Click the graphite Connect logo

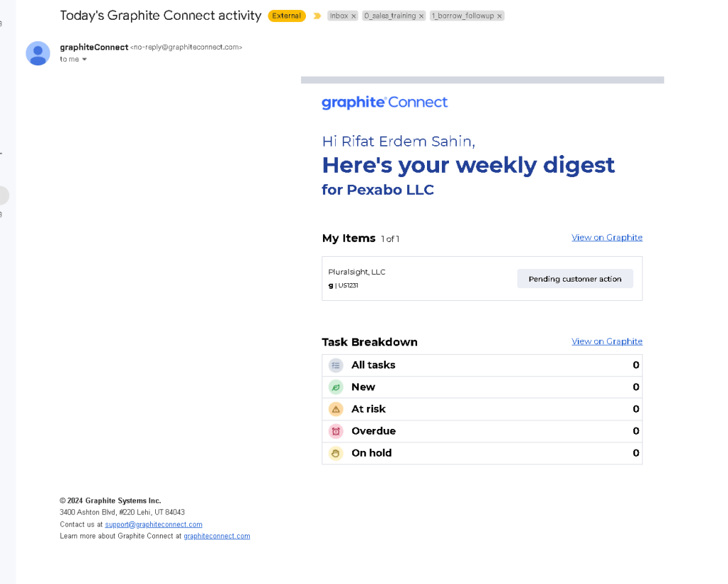pos(384,102)
